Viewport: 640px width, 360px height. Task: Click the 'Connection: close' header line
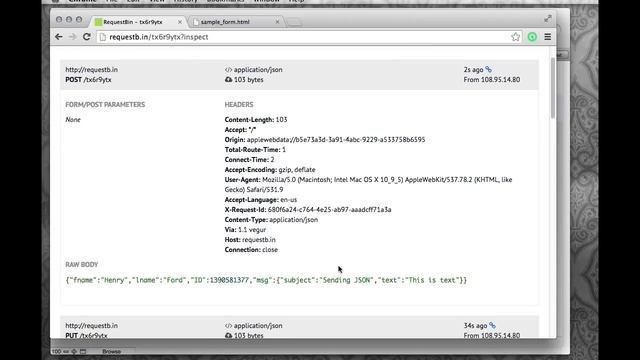[251, 249]
